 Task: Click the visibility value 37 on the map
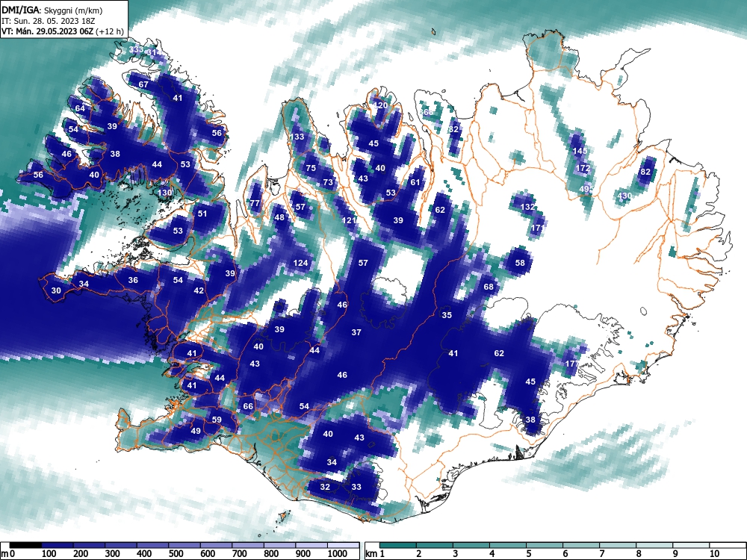pyautogui.click(x=356, y=332)
